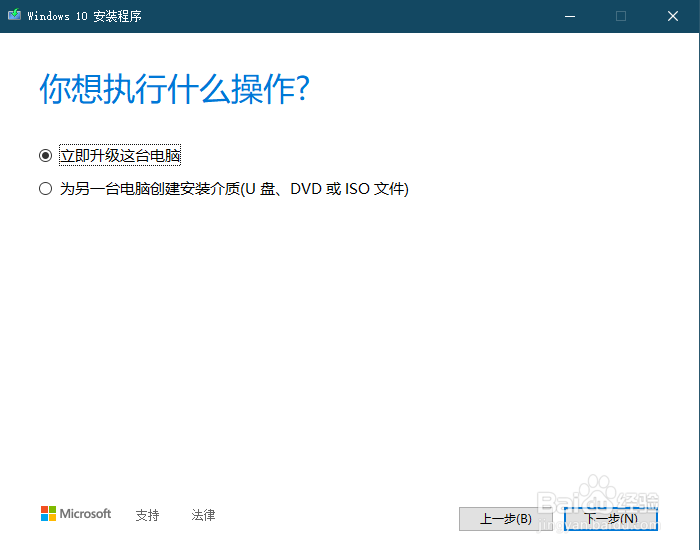The height and width of the screenshot is (550, 700).
Task: Open the 支持 link
Action: (x=147, y=515)
